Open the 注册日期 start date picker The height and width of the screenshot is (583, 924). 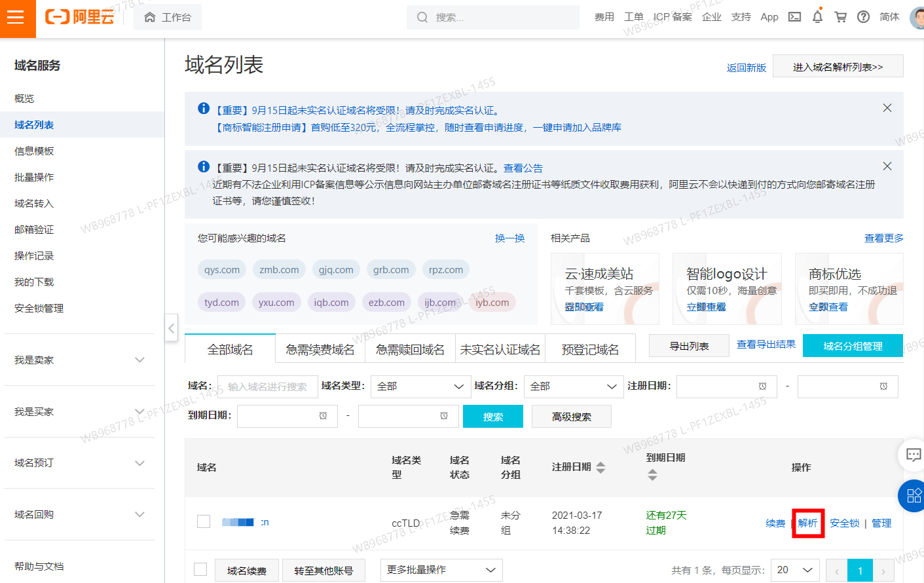tap(727, 386)
